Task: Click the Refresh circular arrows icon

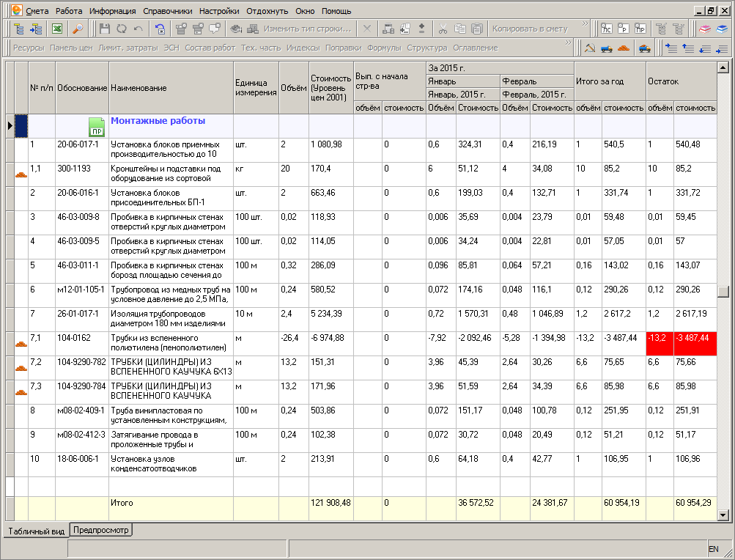Action: [122, 29]
